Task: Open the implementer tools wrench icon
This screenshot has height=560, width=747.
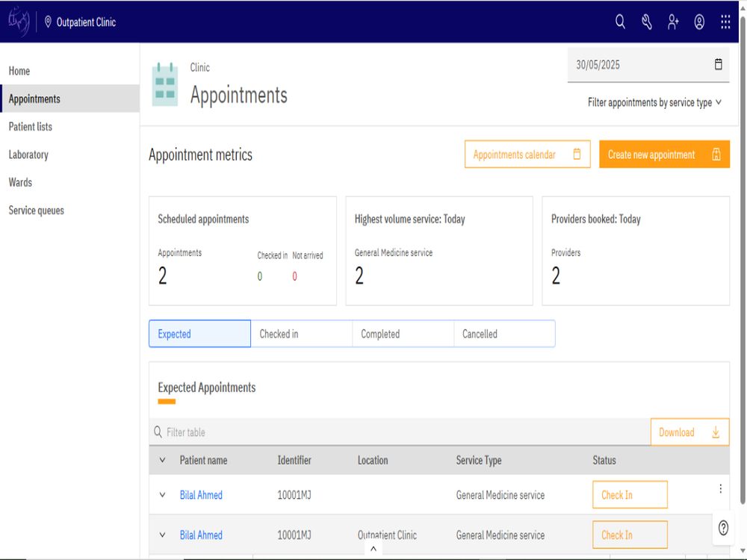Action: [646, 22]
